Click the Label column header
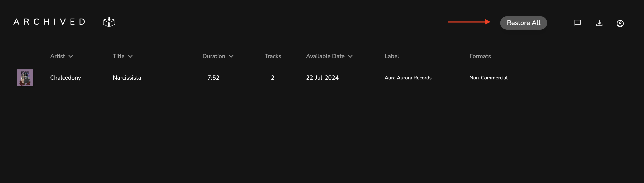 pyautogui.click(x=392, y=56)
